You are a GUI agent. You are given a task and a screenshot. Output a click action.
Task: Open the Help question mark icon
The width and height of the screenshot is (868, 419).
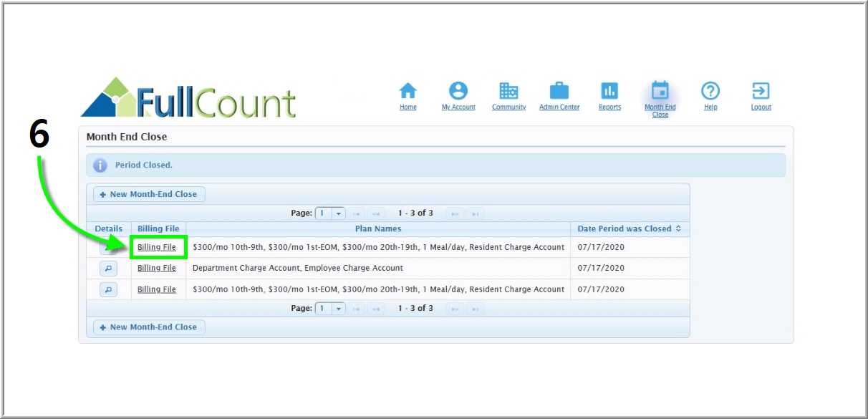tap(710, 91)
